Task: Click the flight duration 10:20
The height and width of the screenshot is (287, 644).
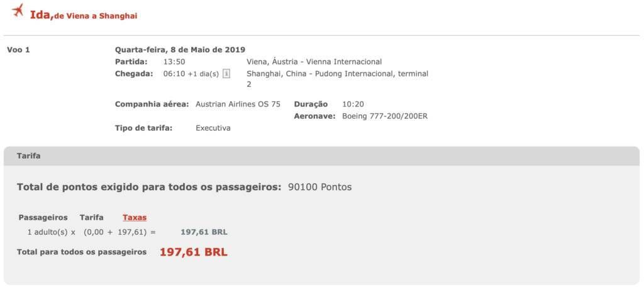Action: [353, 104]
